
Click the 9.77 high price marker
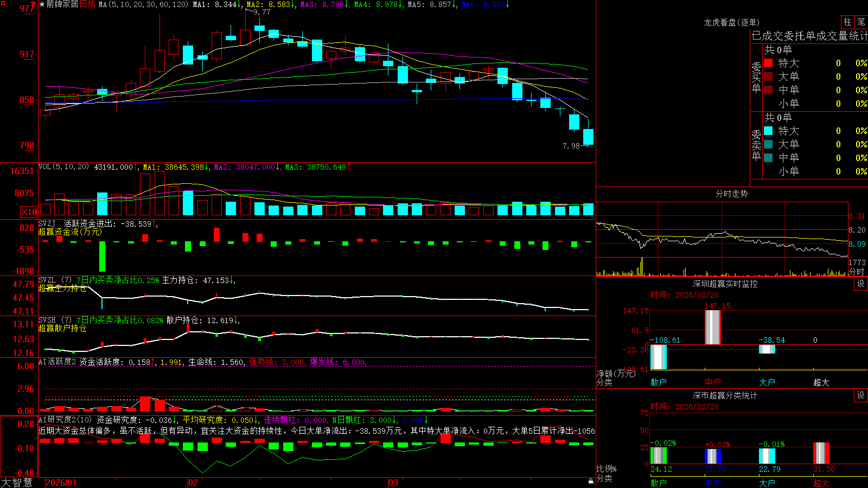(x=262, y=12)
